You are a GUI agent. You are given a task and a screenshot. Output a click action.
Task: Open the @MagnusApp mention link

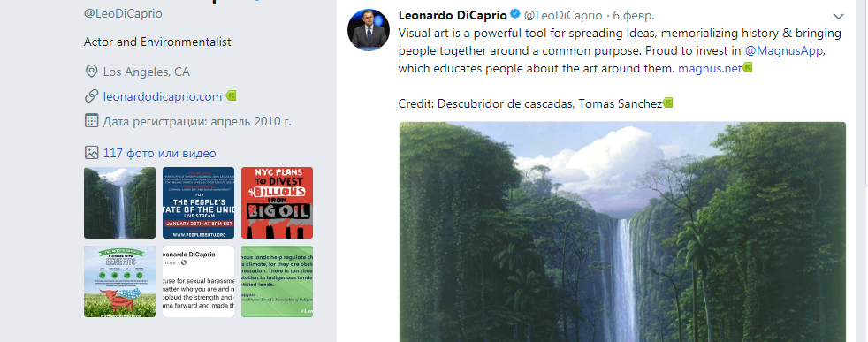784,51
